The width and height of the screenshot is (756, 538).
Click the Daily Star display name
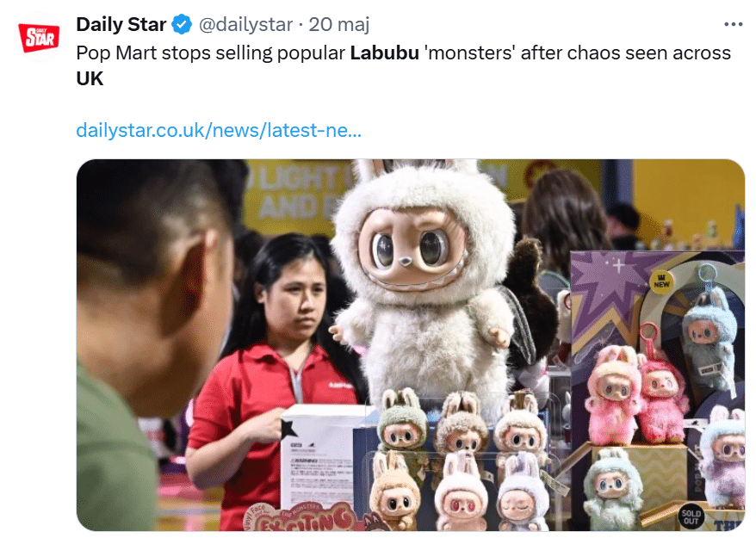pos(121,25)
